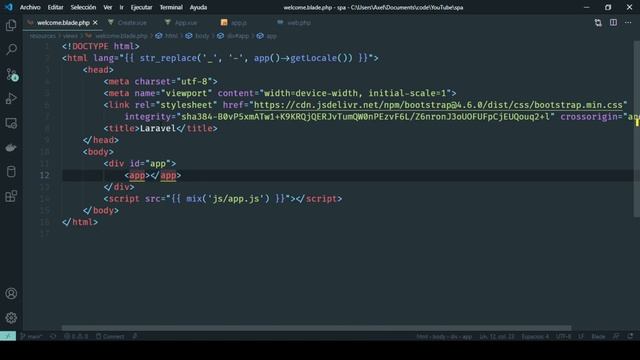Open the Explorer view in activity bar
The width and height of the screenshot is (640, 360).
(11, 26)
